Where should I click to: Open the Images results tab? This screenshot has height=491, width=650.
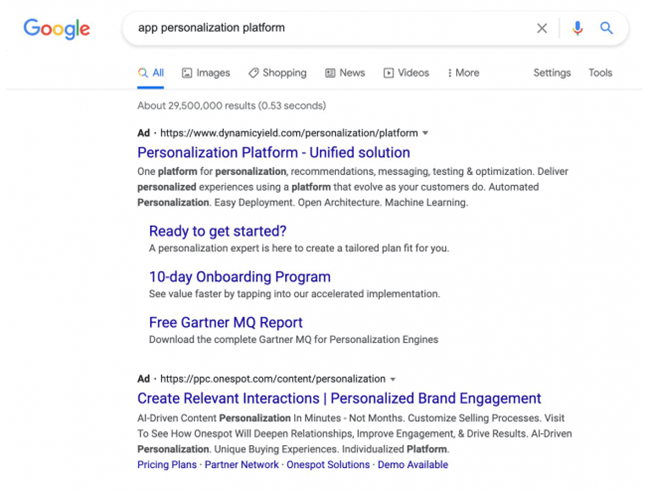click(x=205, y=73)
